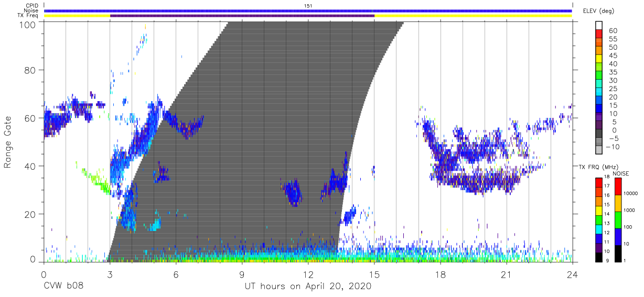Screen dimensions: 644x297
Task: Click the 80 label on Range Gate axis
Action: pos(31,70)
